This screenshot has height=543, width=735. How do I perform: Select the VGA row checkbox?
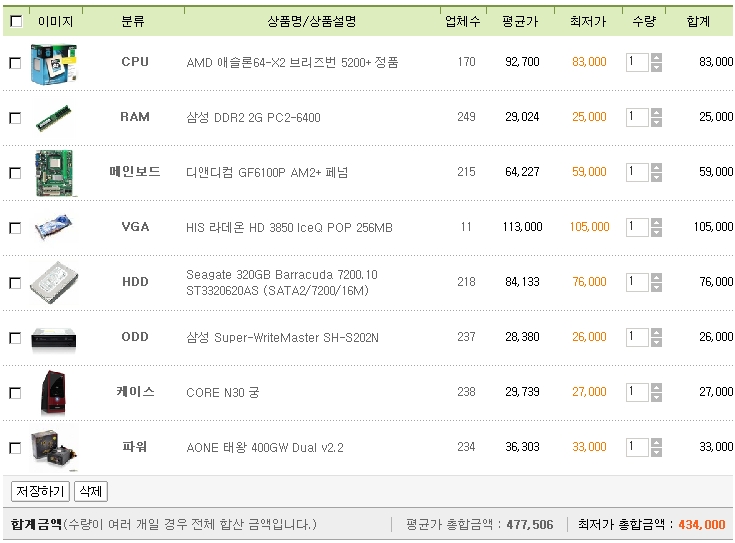[x=15, y=228]
